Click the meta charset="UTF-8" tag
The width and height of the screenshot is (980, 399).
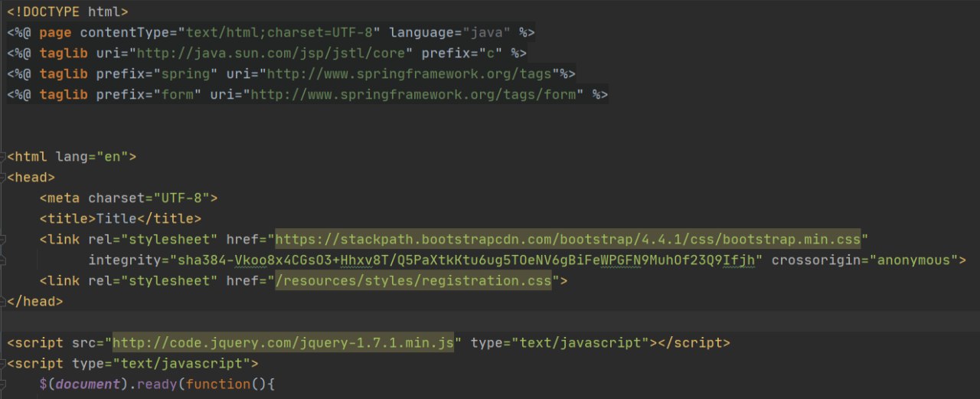[x=129, y=198]
